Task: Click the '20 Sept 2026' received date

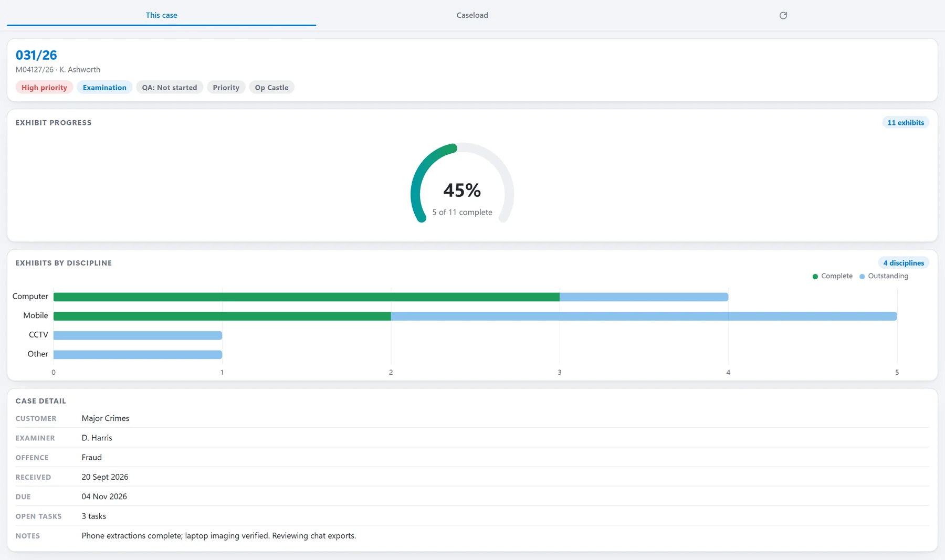Action: 105,477
